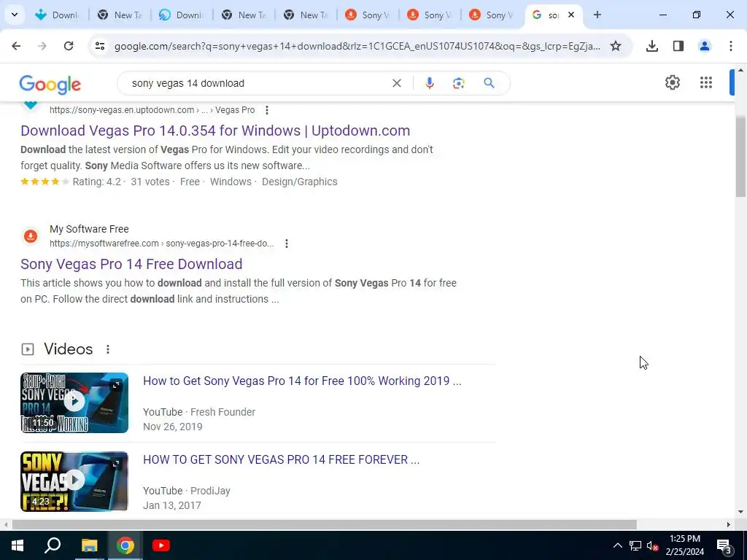This screenshot has width=747, height=560.
Task: Open Google apps grid
Action: (x=706, y=82)
